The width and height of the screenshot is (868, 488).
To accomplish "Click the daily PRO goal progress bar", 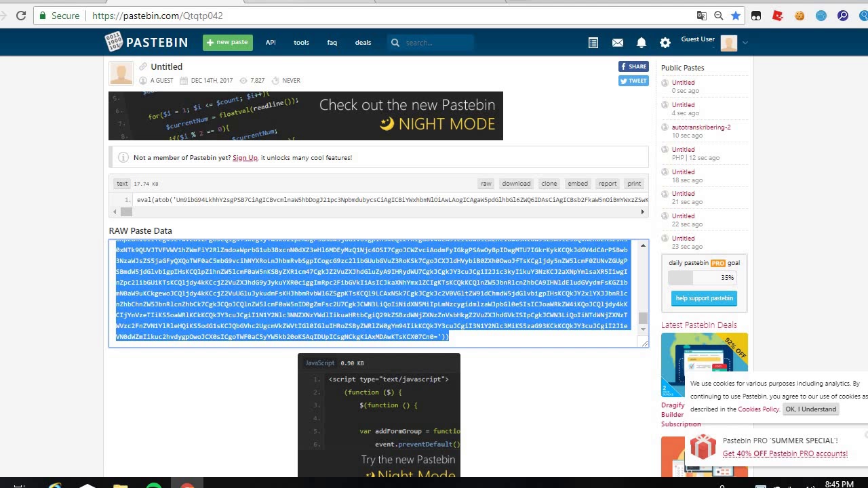I will pyautogui.click(x=704, y=278).
